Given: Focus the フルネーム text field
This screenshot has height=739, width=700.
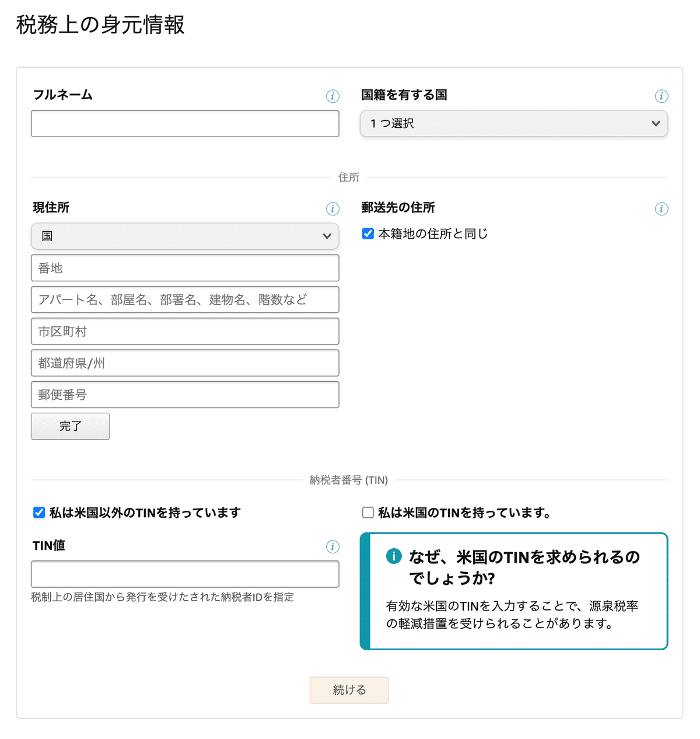Looking at the screenshot, I should [x=185, y=124].
